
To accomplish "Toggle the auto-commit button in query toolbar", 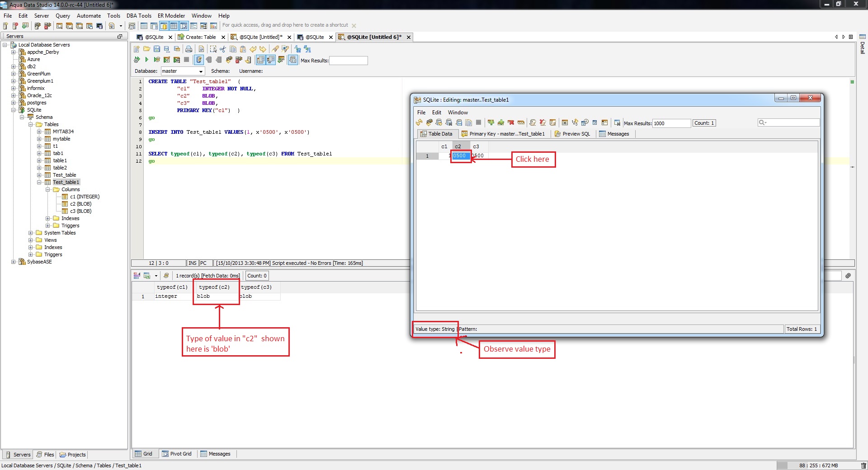I will (x=199, y=60).
